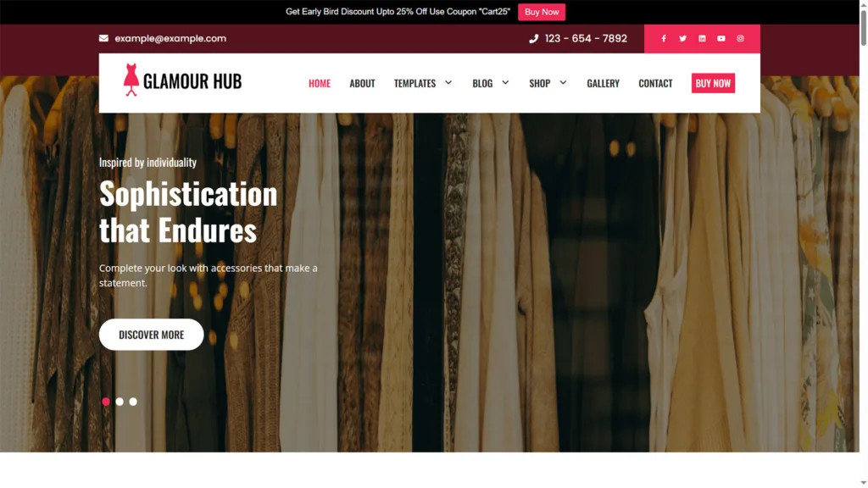Open the Twitter social icon
Viewport: 868px width, 488px height.
pos(682,39)
